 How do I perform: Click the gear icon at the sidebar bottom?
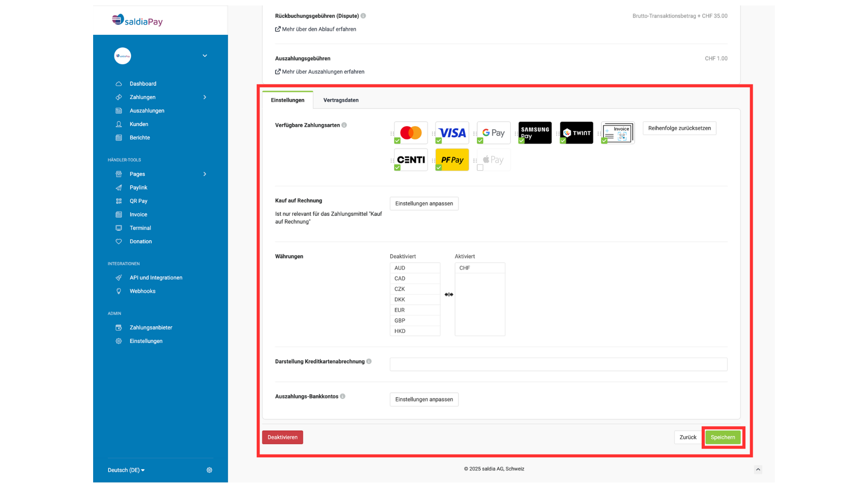click(209, 470)
